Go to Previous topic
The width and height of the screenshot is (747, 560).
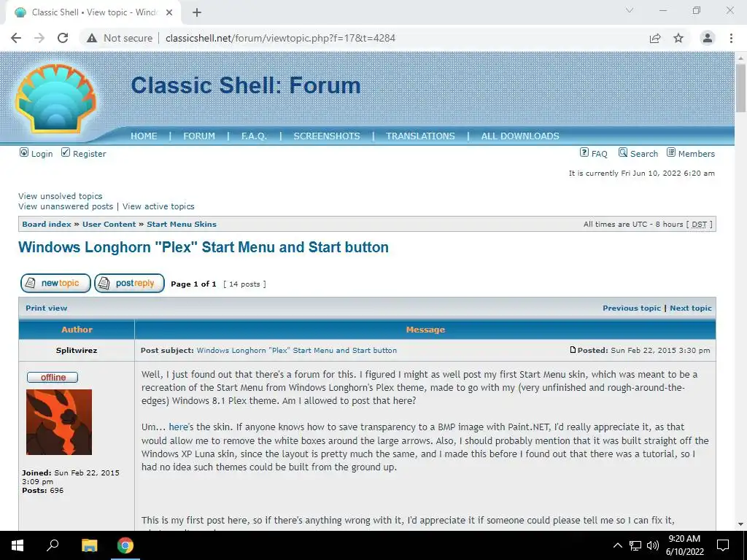point(632,308)
